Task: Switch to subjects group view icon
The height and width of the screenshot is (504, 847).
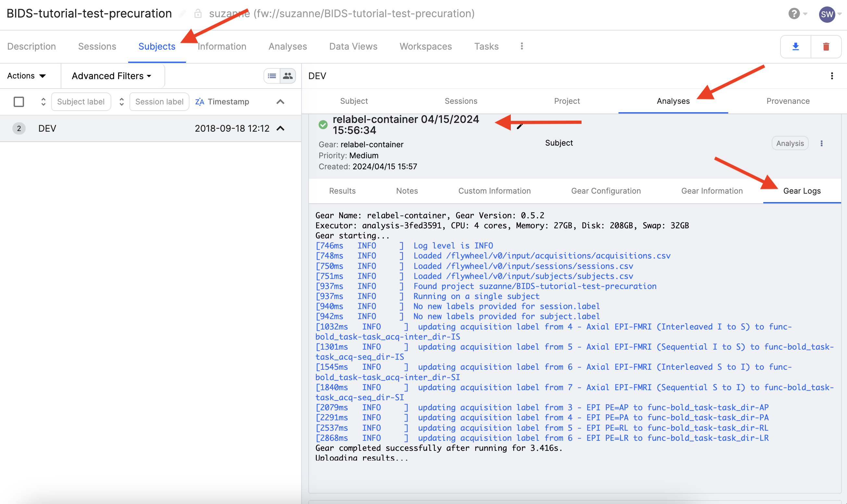Action: [x=288, y=76]
